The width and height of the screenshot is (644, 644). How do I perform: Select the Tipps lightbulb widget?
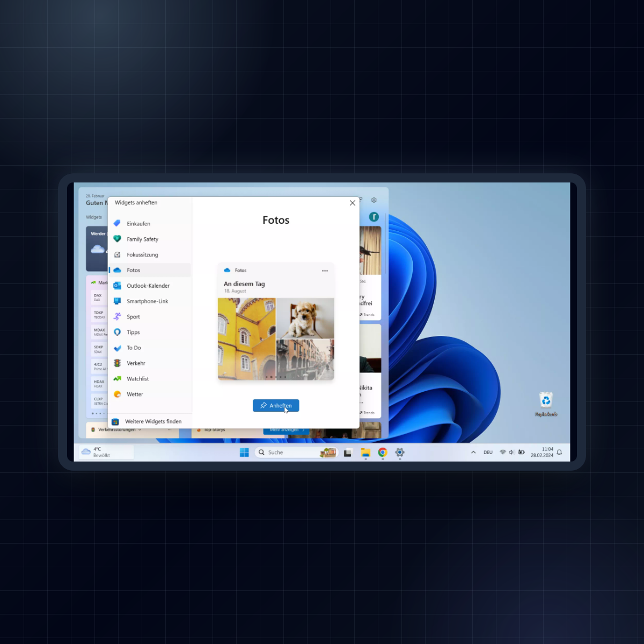point(150,333)
